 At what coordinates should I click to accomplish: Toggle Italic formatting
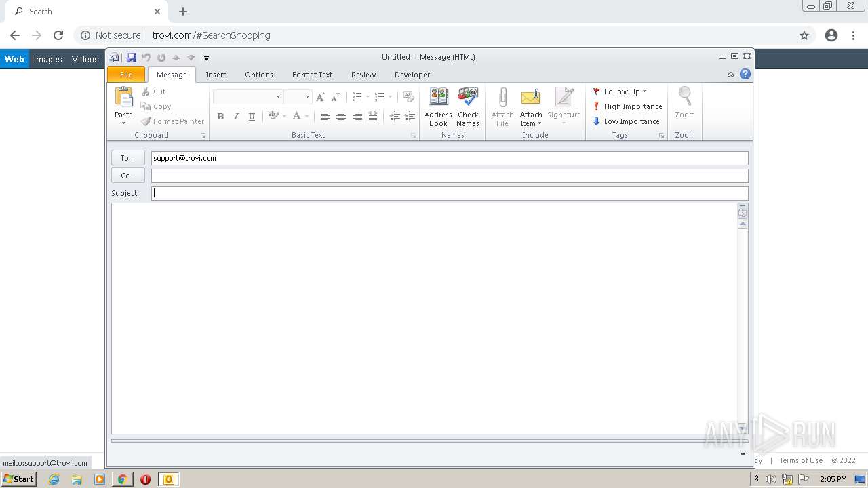236,117
